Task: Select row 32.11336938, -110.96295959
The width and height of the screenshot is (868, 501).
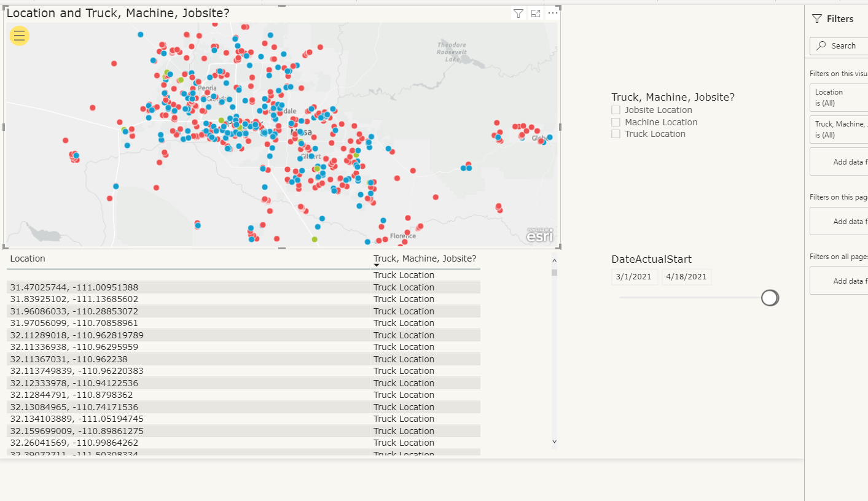Action: (243, 347)
